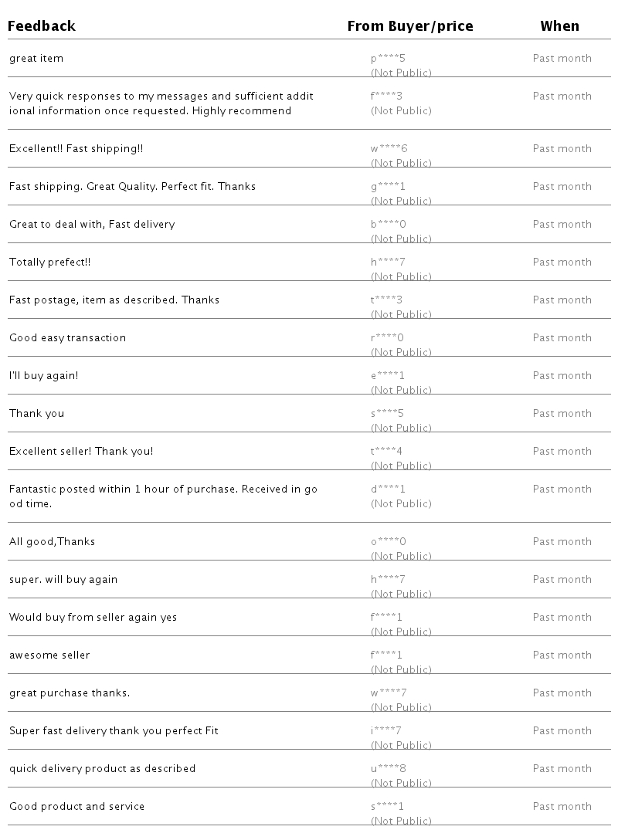
Task: Click buyer w****6 username
Action: [389, 149]
